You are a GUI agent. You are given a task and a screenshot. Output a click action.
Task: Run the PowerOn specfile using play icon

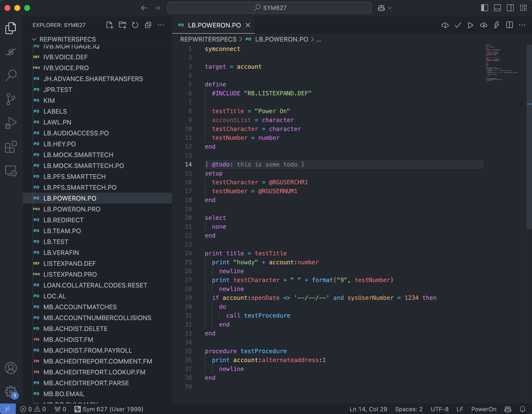point(470,25)
